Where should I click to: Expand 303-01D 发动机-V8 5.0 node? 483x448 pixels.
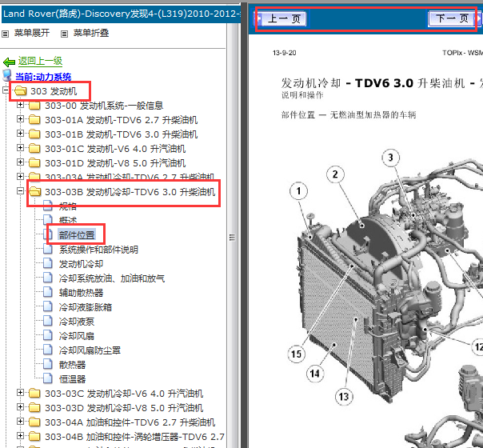point(20,162)
